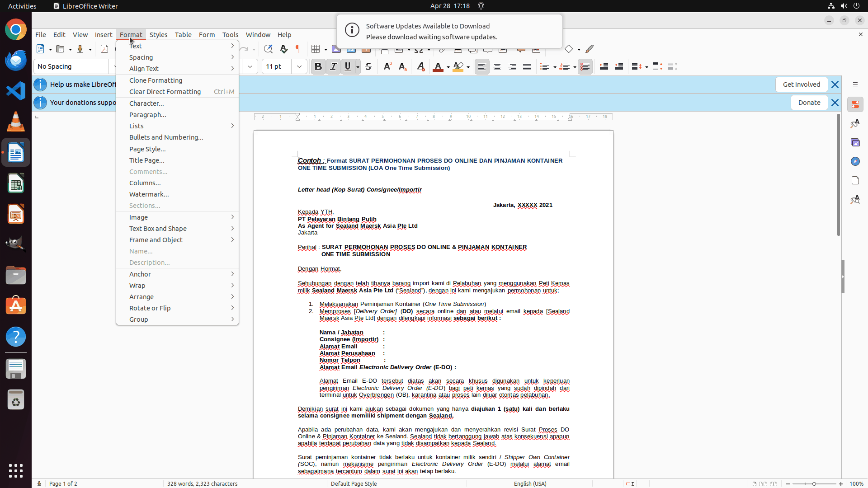Screen dimensions: 868x488
Task: Click Increase Indent icon
Action: pos(604,66)
